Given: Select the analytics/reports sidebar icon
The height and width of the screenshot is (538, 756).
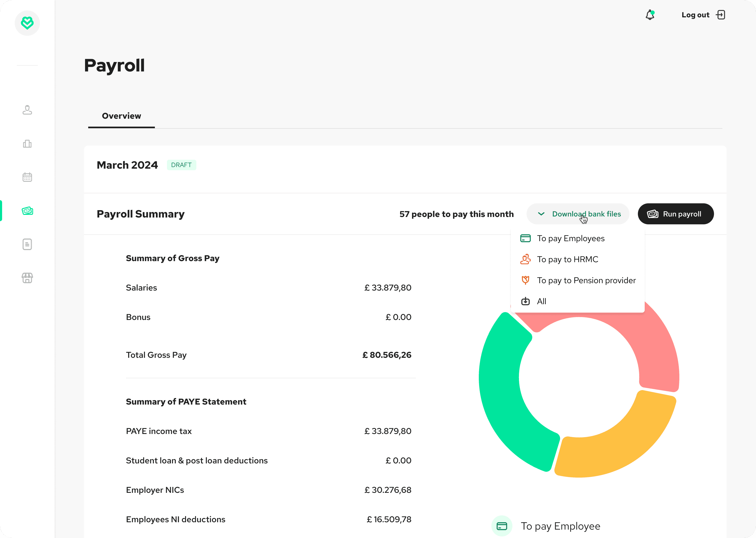Looking at the screenshot, I should (27, 143).
